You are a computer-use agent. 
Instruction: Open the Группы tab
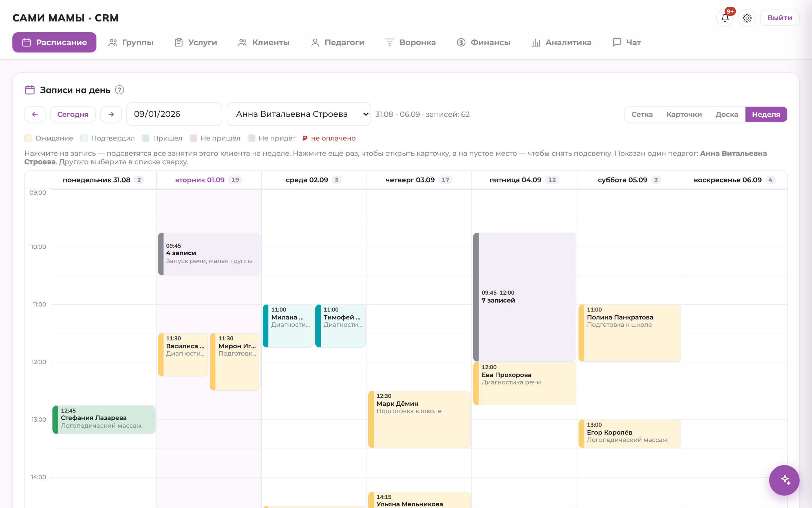pos(131,42)
